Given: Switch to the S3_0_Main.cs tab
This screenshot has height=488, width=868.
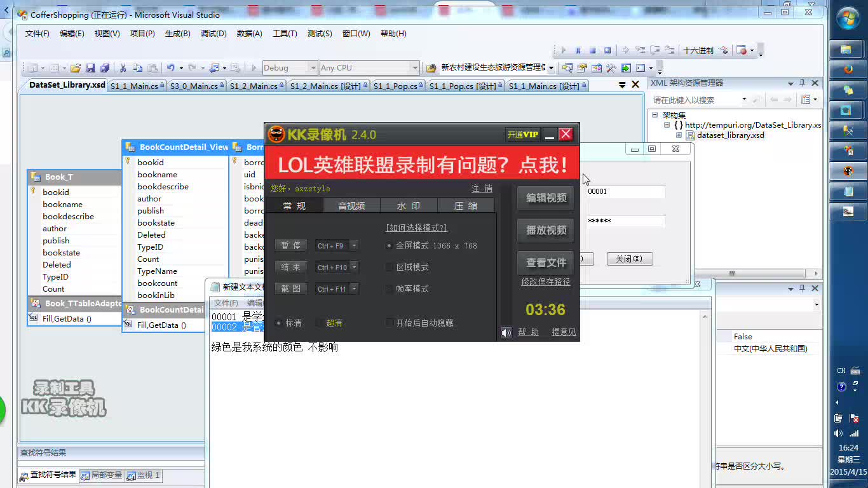Looking at the screenshot, I should coord(197,86).
